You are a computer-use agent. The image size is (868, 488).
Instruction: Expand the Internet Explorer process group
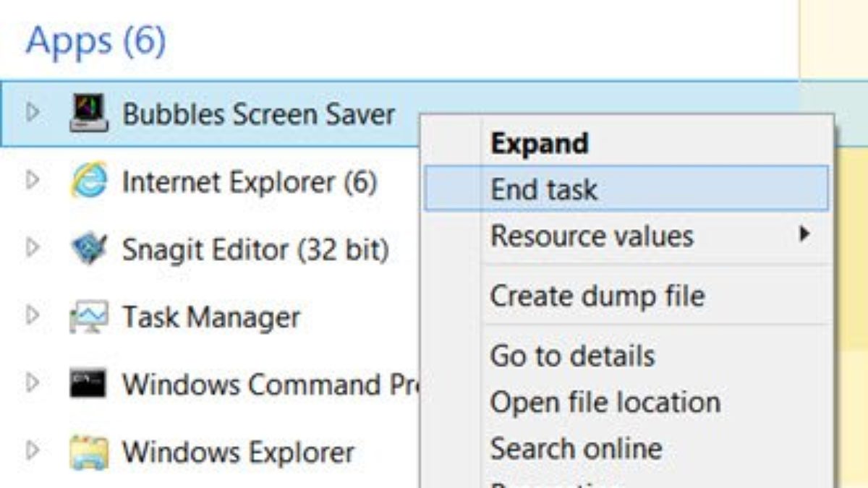click(x=32, y=181)
